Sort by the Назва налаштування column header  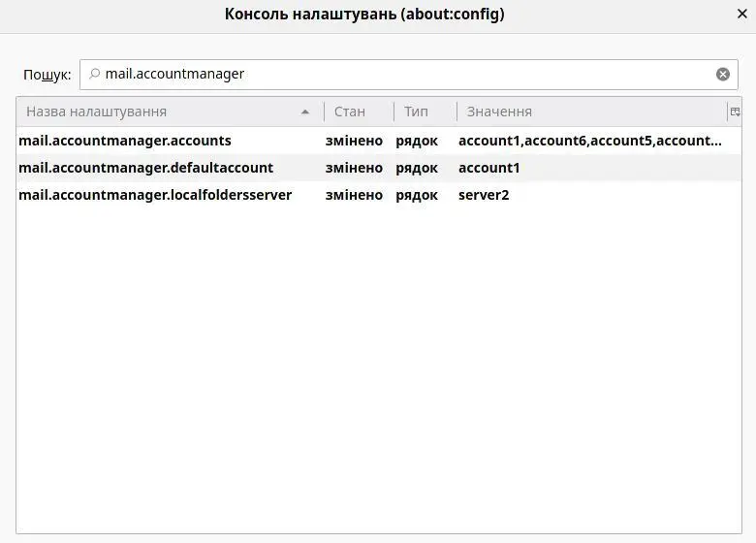click(171, 112)
